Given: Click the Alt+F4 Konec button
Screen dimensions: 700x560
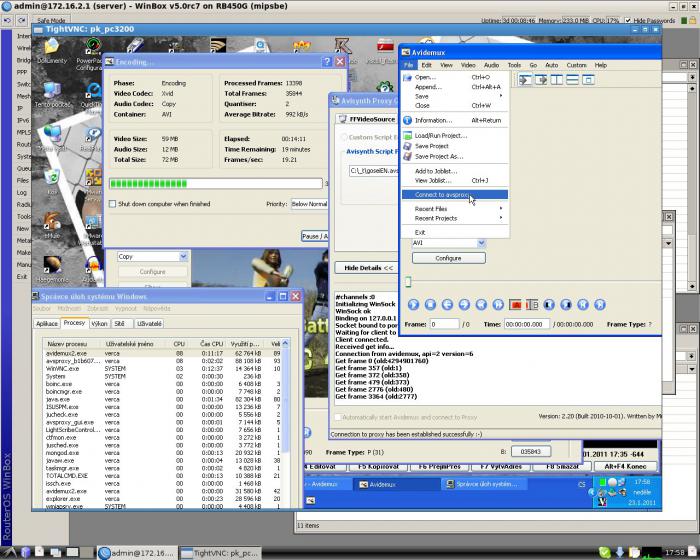Looking at the screenshot, I should coord(625,466).
